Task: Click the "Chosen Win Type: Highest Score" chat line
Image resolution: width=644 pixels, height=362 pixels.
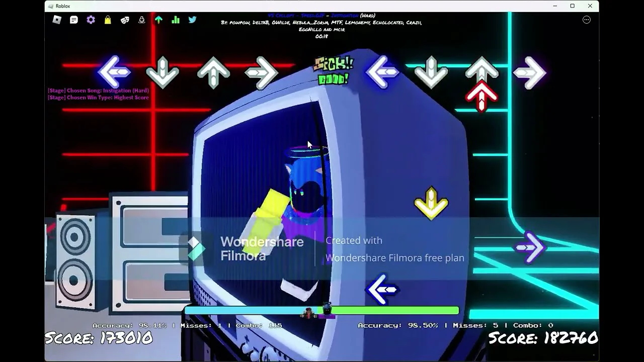Action: coord(98,98)
